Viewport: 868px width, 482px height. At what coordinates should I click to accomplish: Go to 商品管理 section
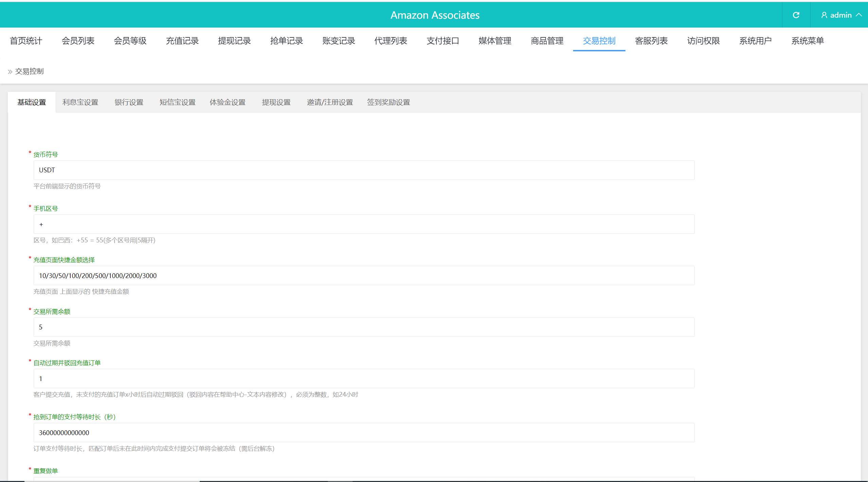[547, 41]
